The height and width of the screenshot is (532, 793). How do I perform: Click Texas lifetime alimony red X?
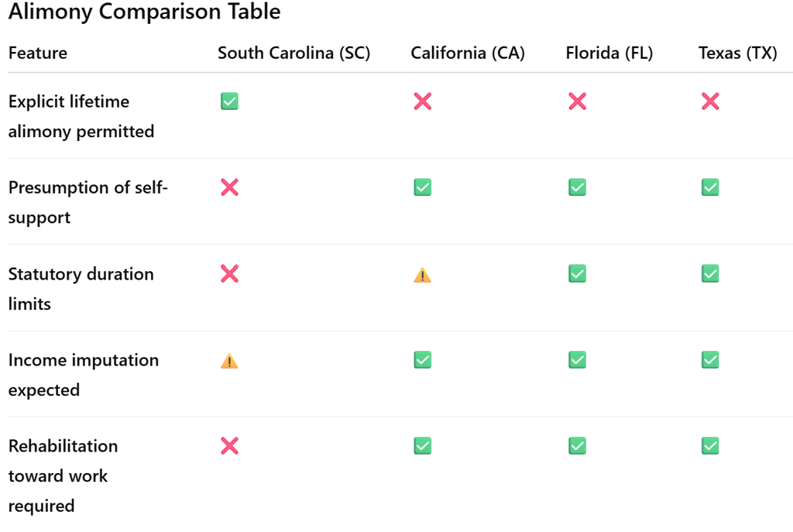point(710,101)
